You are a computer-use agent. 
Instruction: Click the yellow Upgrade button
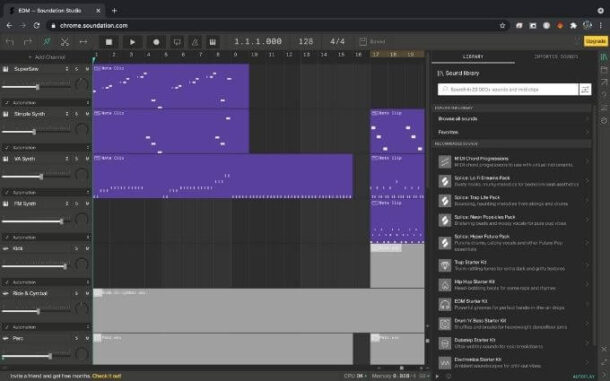tap(595, 41)
